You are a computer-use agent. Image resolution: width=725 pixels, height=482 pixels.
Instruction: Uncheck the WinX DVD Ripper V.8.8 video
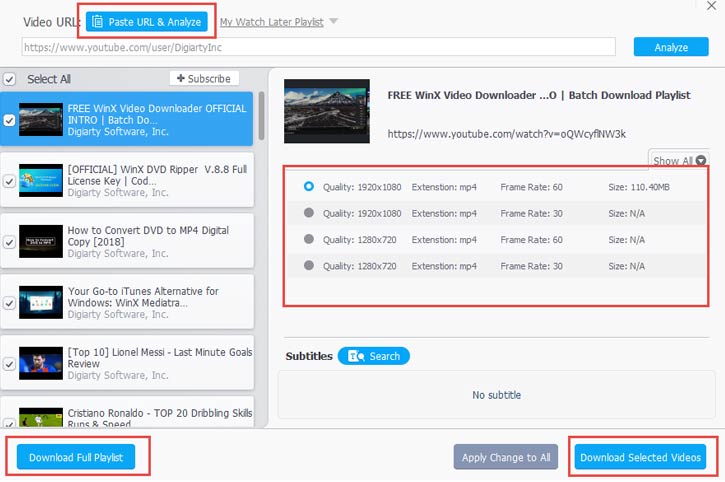point(9,181)
